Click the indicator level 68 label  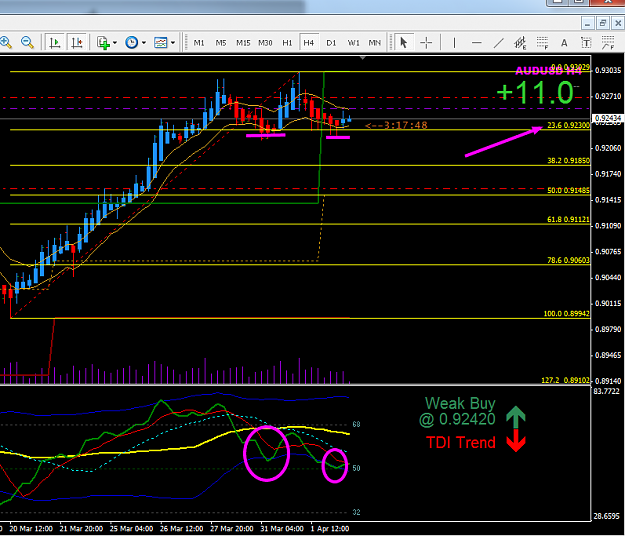tap(356, 424)
